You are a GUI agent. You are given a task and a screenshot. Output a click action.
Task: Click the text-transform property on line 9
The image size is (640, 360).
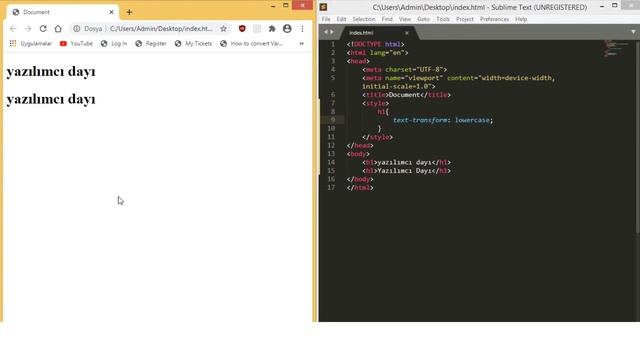pyautogui.click(x=420, y=120)
